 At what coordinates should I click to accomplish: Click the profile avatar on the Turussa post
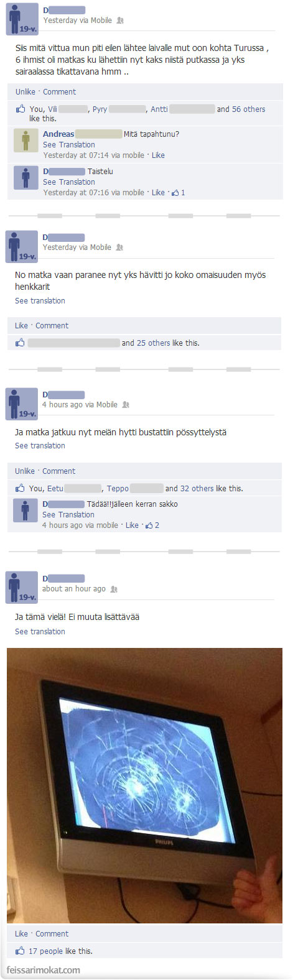22,19
